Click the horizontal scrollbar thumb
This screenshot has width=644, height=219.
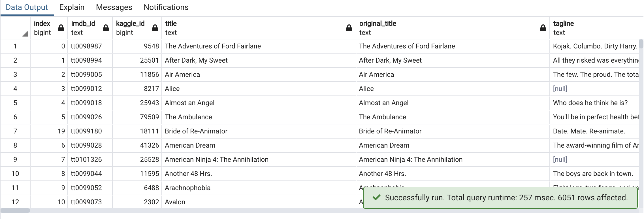coord(15,211)
